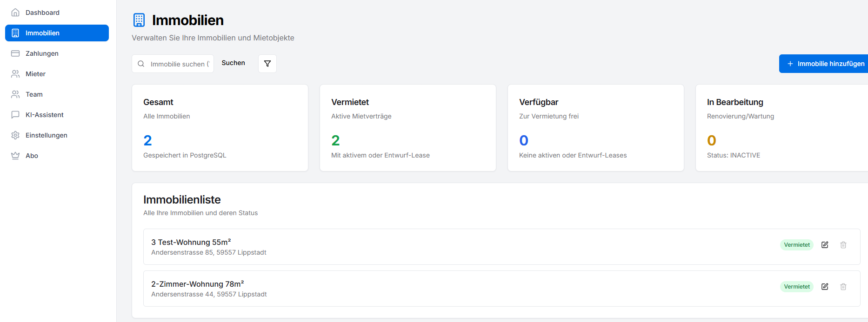
Task: Click the Status: INACTIVE text
Action: pos(734,155)
